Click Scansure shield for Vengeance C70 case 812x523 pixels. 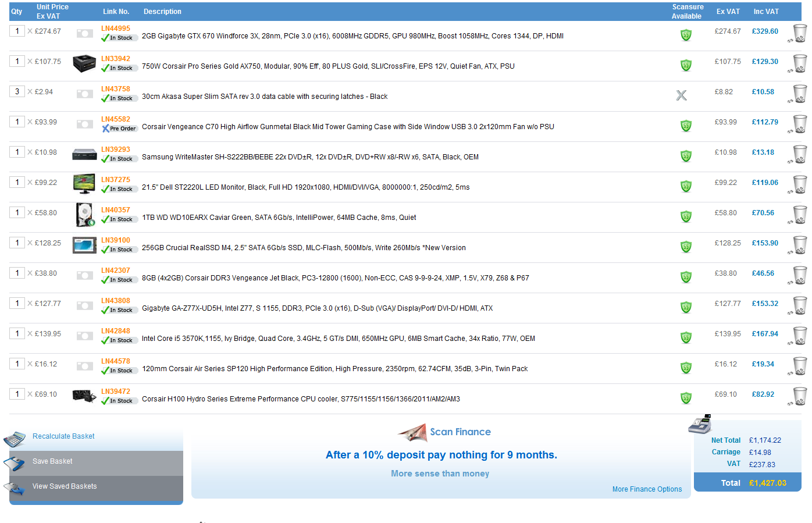(686, 126)
